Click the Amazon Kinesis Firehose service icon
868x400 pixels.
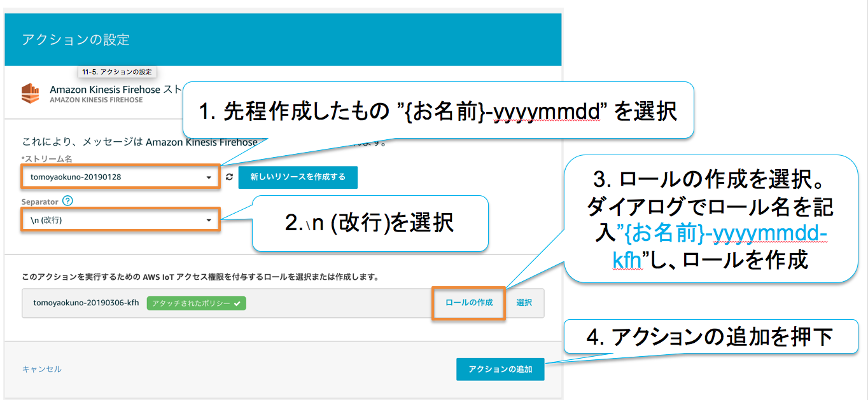(31, 93)
